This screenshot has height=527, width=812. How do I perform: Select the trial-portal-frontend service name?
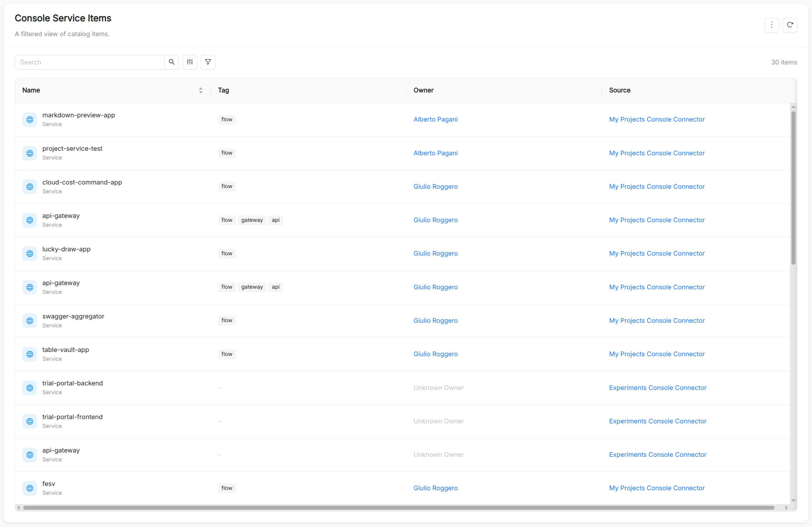coord(72,417)
